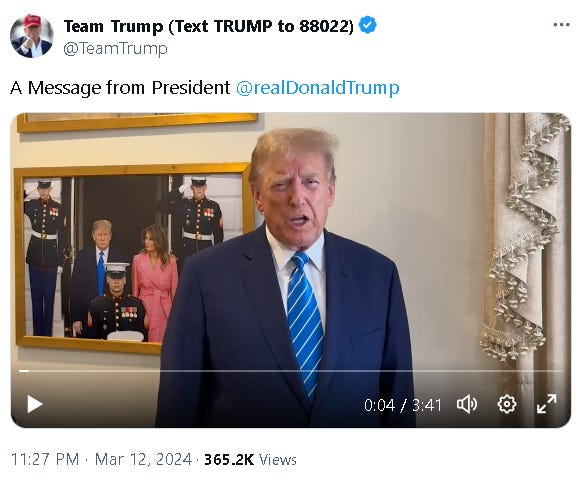586x481 pixels.
Task: Click the 0:04 / 3:41 time display
Action: pyautogui.click(x=403, y=405)
